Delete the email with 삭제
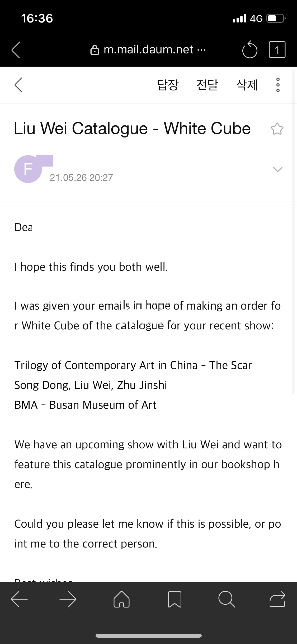 tap(247, 85)
